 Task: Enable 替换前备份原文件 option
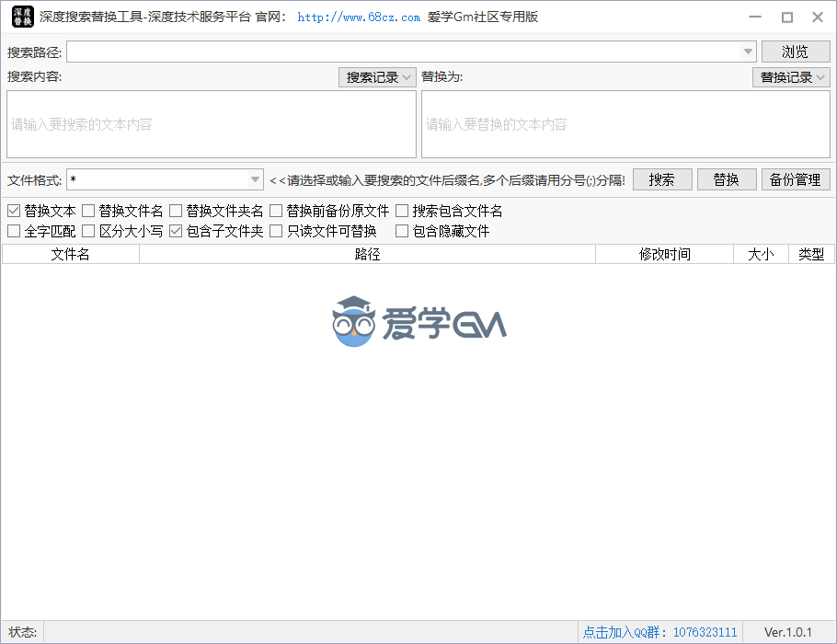click(276, 211)
